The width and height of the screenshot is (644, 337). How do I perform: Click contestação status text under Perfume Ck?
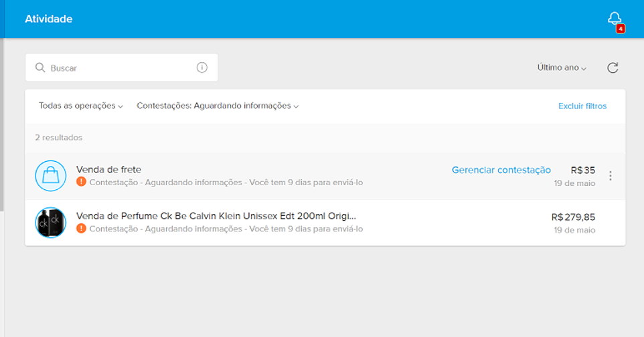(x=226, y=229)
